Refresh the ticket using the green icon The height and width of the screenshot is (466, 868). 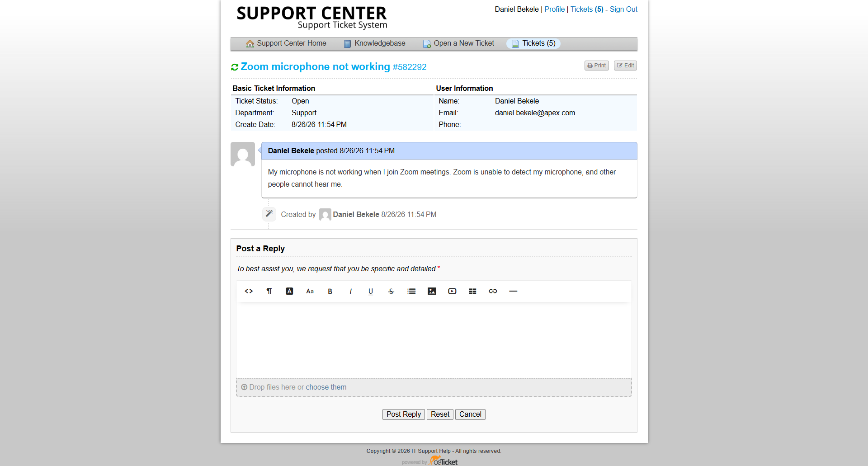click(x=235, y=67)
